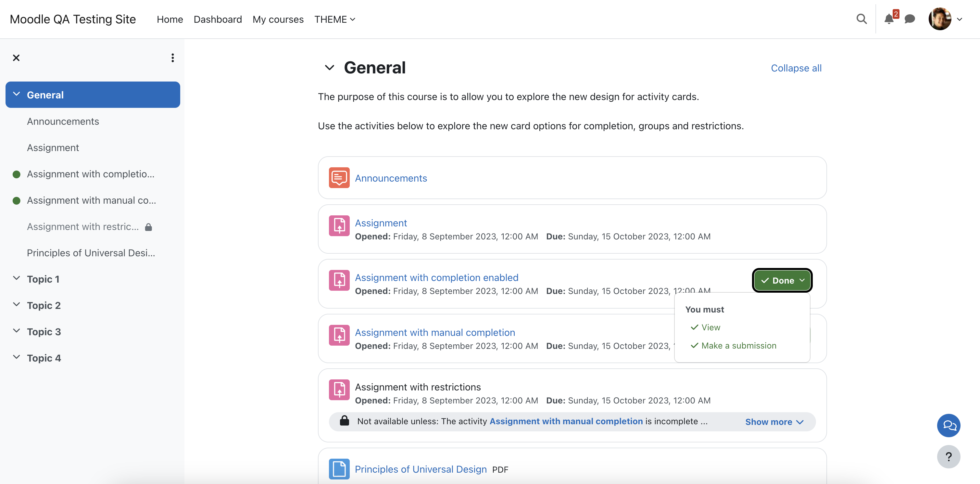Screen dimensions: 980x484
Task: Click the lock icon in restriction notice
Action: tap(344, 421)
